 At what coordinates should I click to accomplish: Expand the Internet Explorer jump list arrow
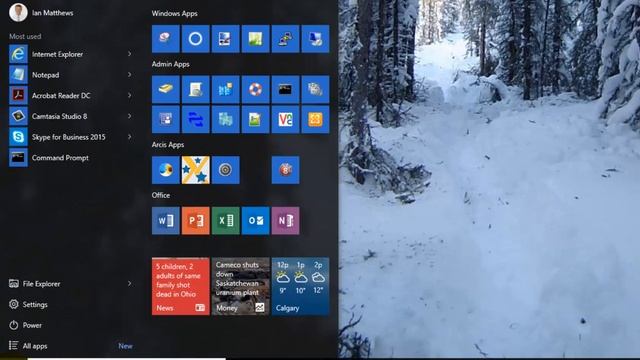click(x=129, y=54)
